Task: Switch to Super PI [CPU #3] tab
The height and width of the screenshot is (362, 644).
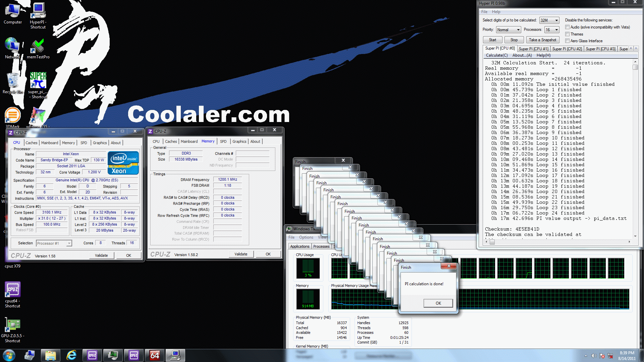Action: pyautogui.click(x=600, y=49)
